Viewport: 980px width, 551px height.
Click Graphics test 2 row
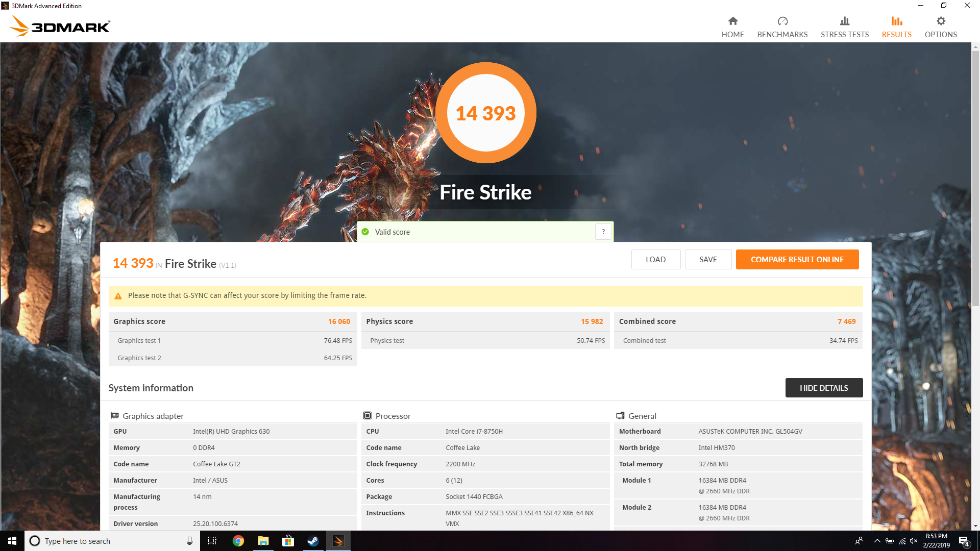pos(233,358)
